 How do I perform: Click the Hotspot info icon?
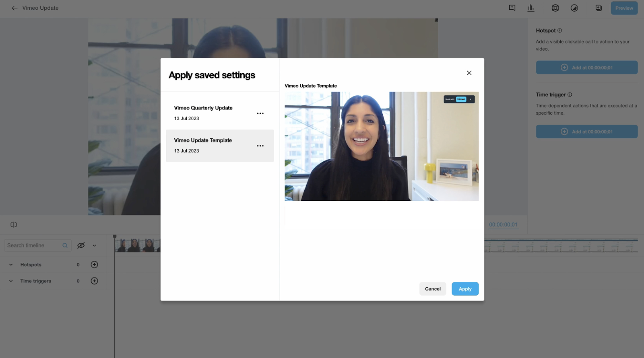click(559, 31)
